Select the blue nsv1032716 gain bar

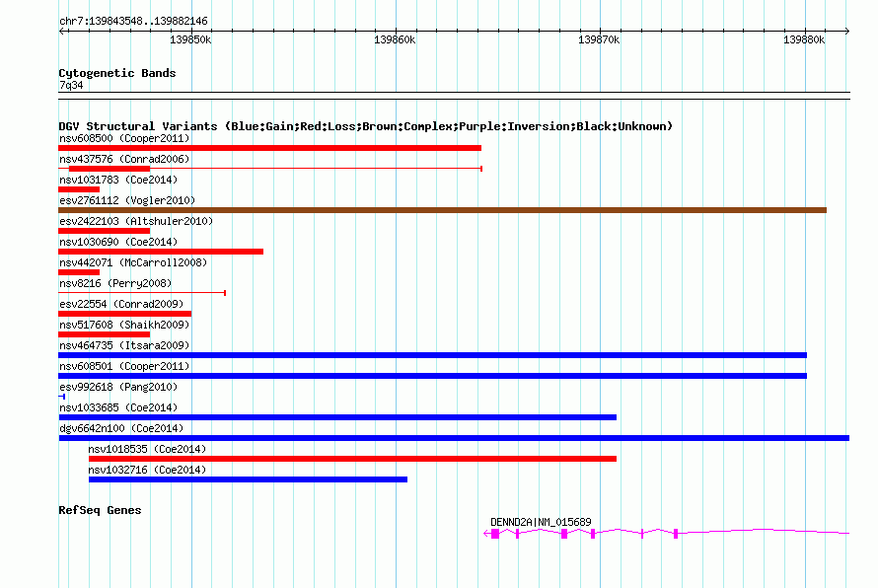point(248,479)
